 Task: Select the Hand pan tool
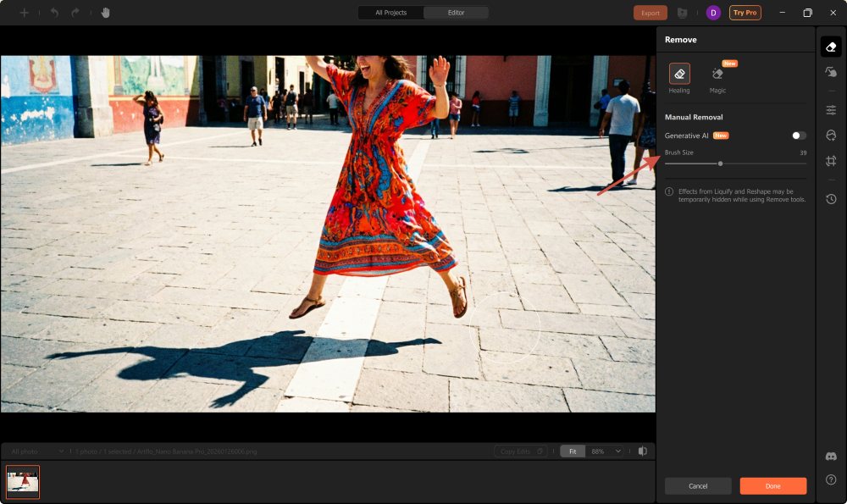[106, 13]
